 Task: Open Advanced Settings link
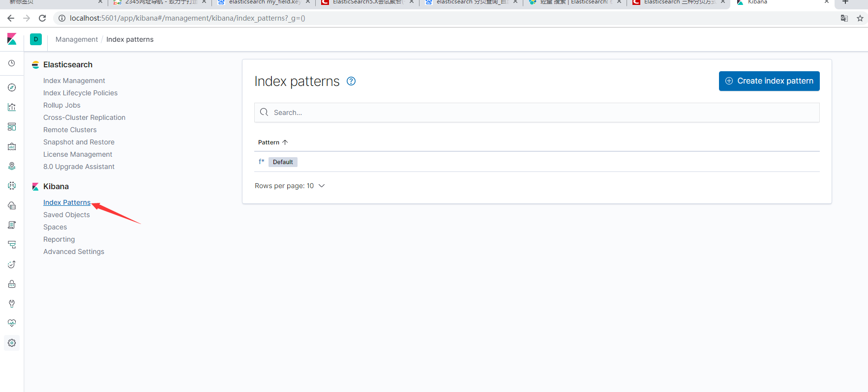click(x=74, y=252)
